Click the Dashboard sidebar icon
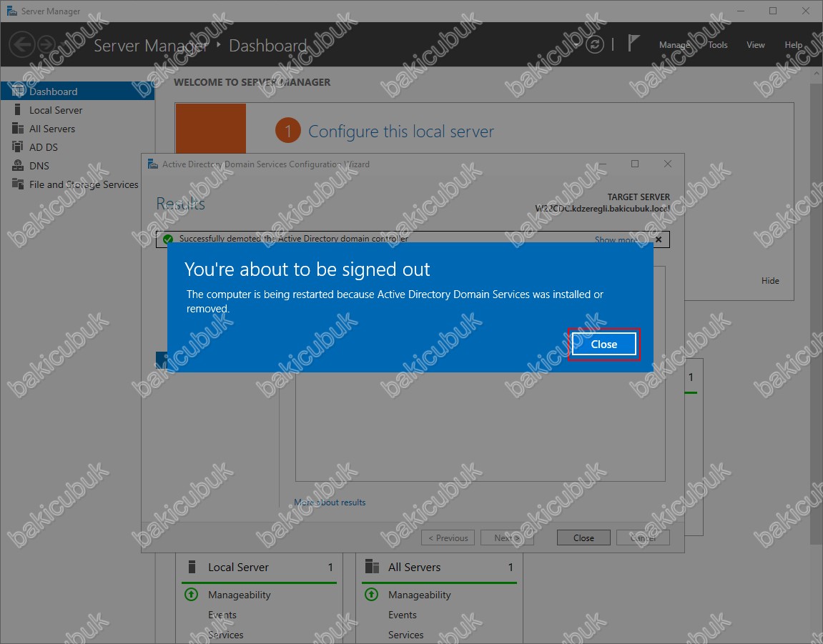The height and width of the screenshot is (644, 823). tap(18, 91)
